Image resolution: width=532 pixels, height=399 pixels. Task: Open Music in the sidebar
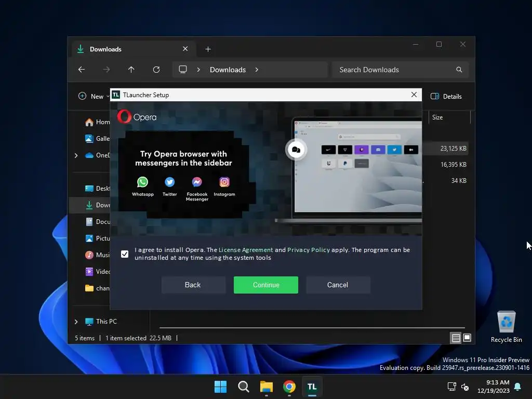click(x=97, y=255)
